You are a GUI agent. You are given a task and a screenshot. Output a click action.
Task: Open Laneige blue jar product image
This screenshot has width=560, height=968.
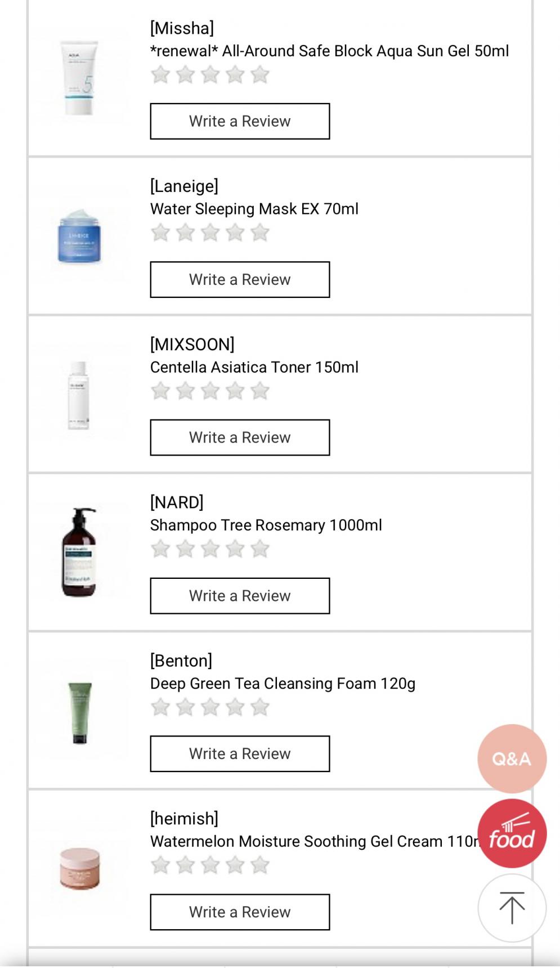[x=79, y=236]
